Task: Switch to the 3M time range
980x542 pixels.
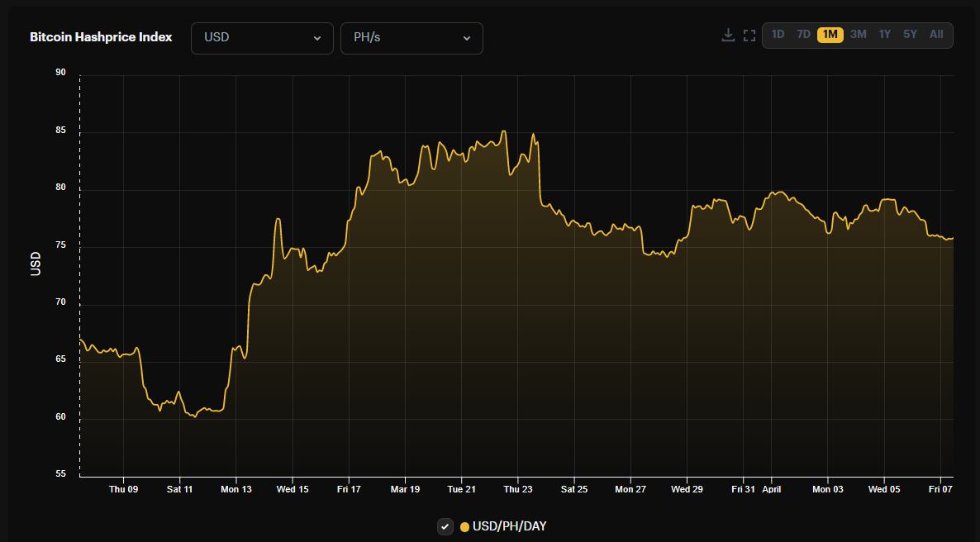Action: (x=859, y=35)
